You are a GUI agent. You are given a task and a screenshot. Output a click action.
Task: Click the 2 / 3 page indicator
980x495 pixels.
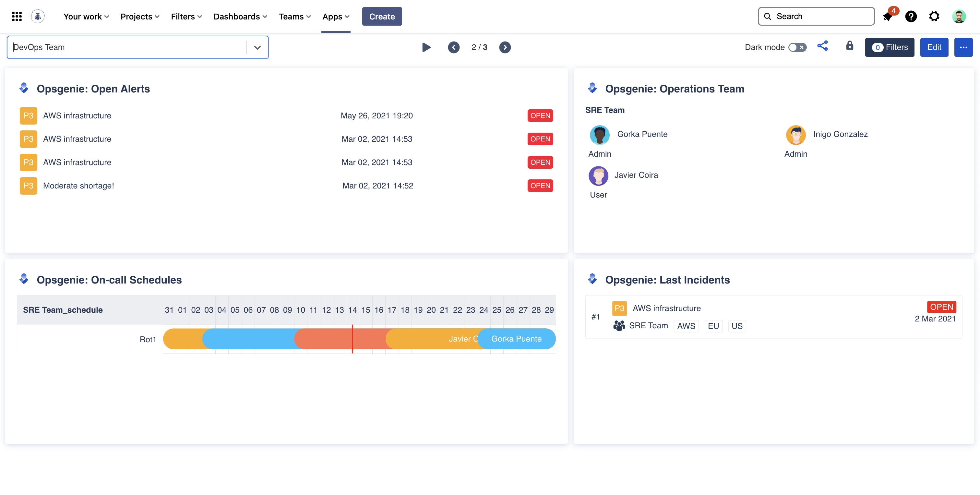pos(479,47)
